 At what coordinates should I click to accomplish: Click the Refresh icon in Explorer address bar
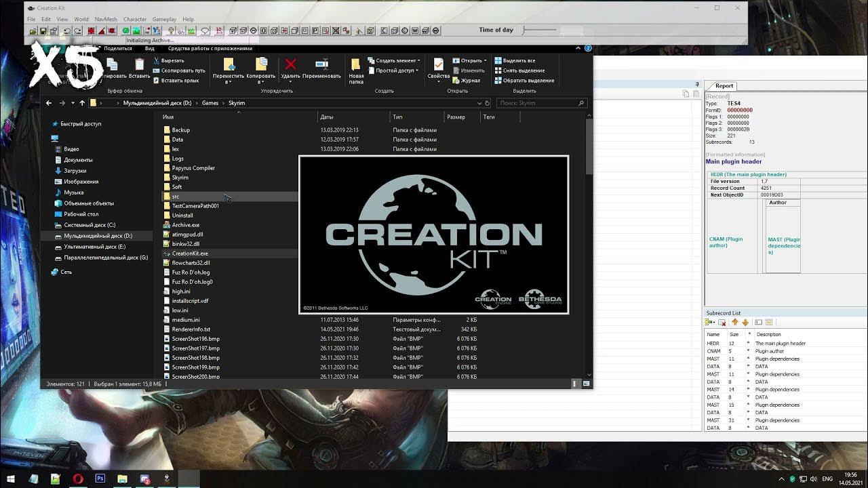coord(487,103)
